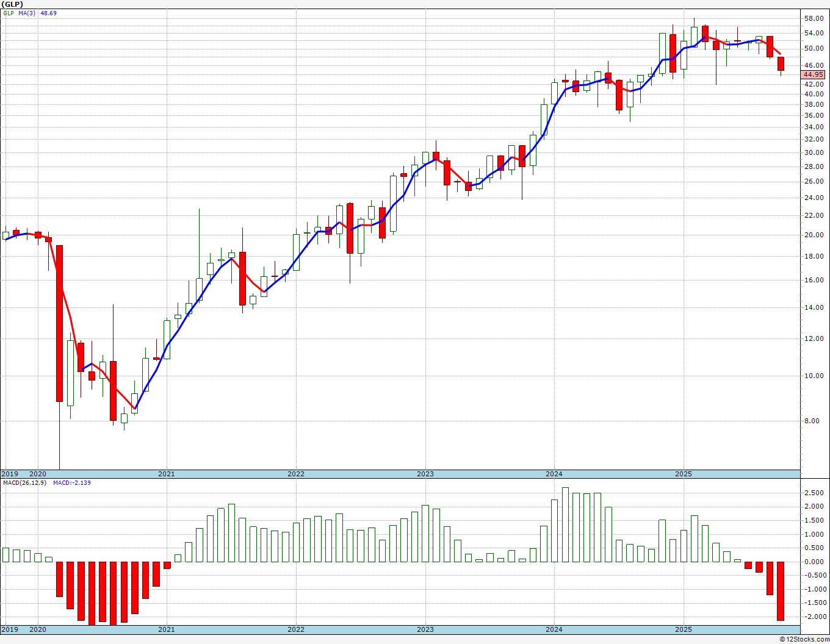Viewport: 830px width, 644px height.
Task: Click the (GLP) chart title
Action: (x=12, y=4)
